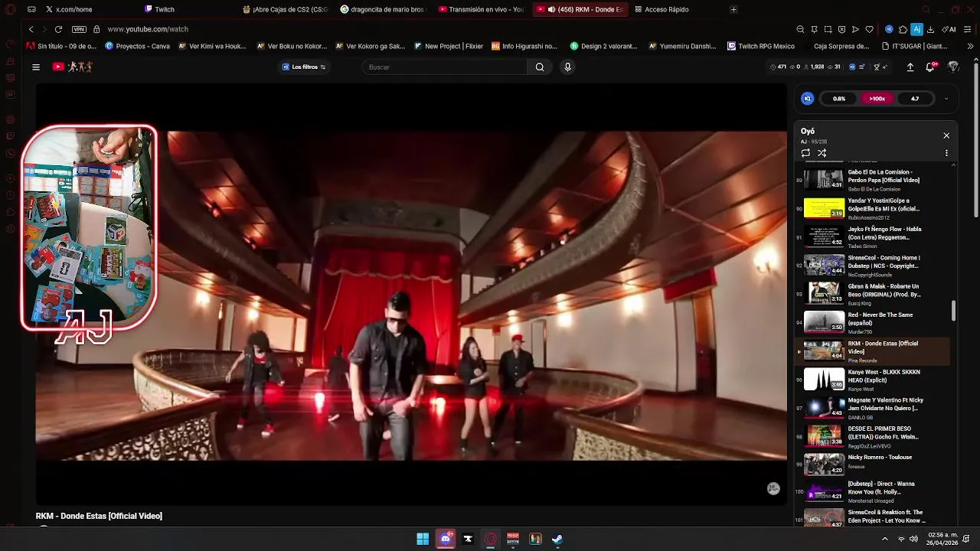Toggle playlist loop
Screen dimensions: 980x551
pos(805,153)
